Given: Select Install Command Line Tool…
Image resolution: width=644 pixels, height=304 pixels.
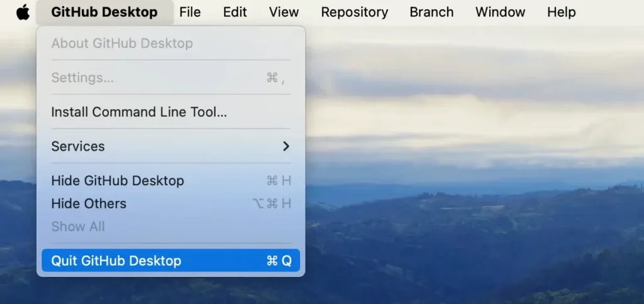Looking at the screenshot, I should click(171, 112).
